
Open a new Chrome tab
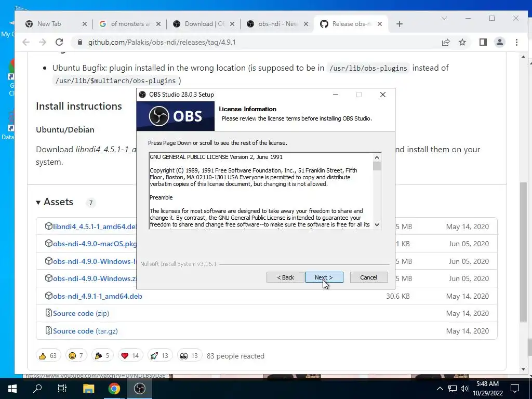click(x=400, y=24)
